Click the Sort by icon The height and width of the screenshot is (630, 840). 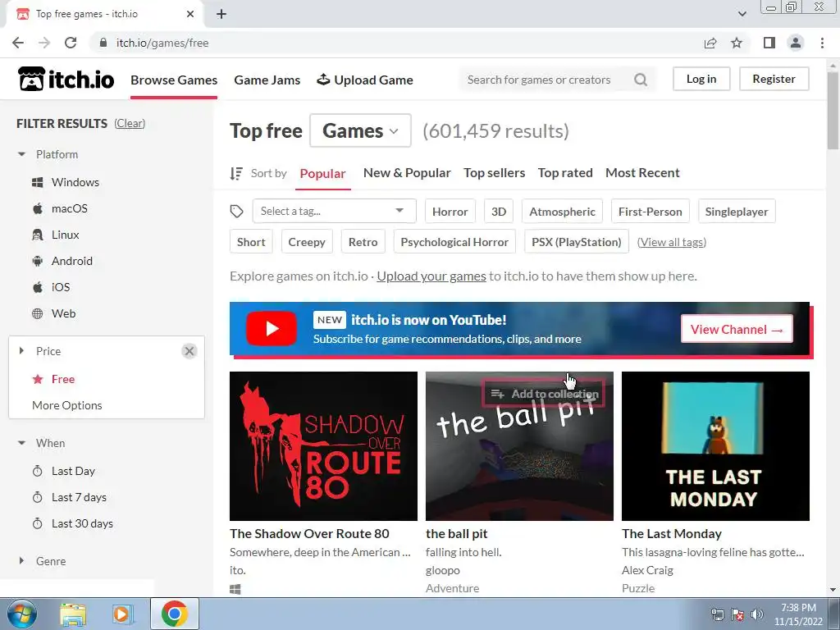(236, 174)
